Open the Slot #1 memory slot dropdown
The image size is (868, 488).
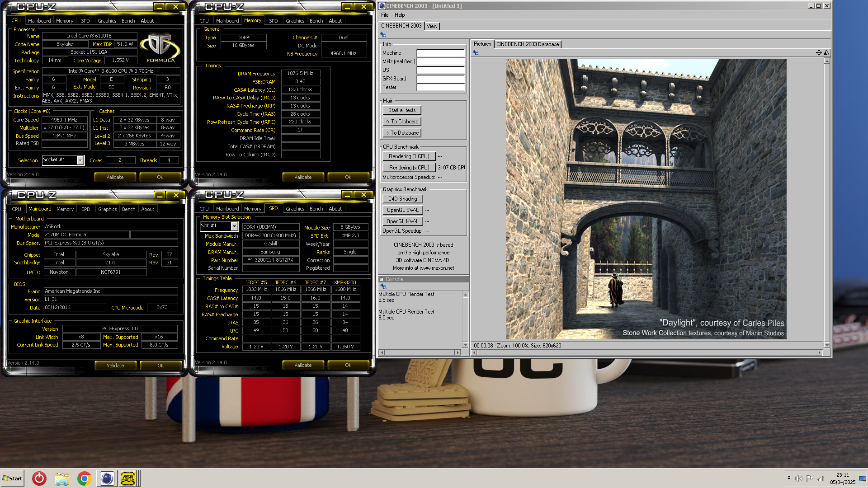pos(234,226)
